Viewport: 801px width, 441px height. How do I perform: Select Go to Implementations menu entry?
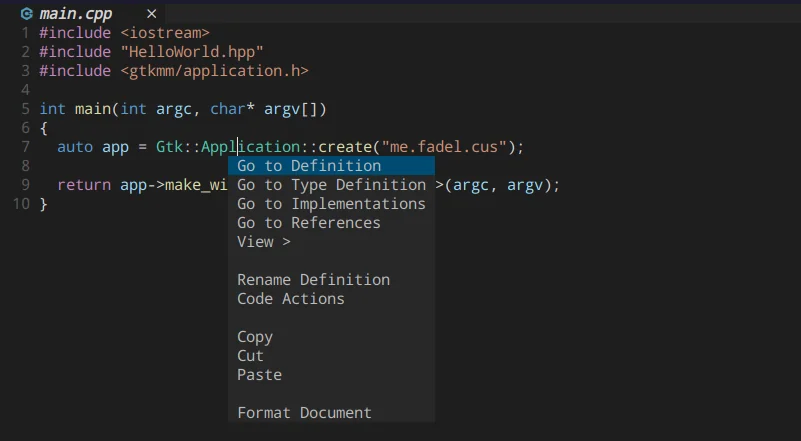click(331, 204)
